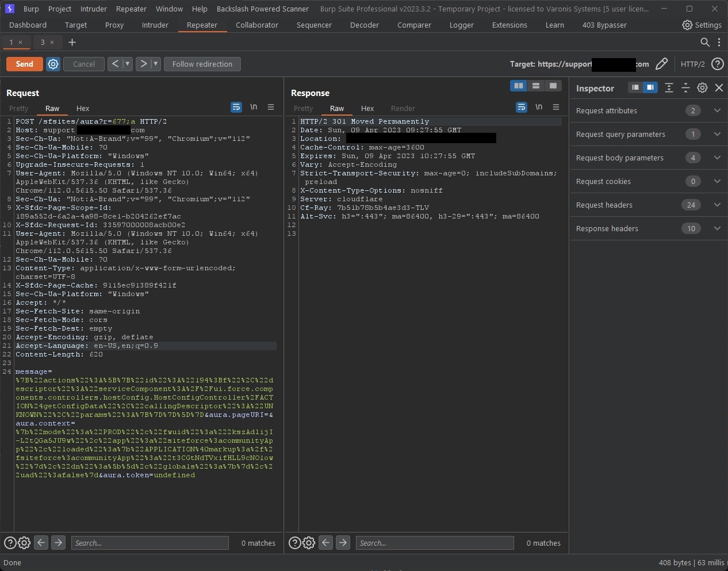Switch to the Decoder tab

[365, 25]
